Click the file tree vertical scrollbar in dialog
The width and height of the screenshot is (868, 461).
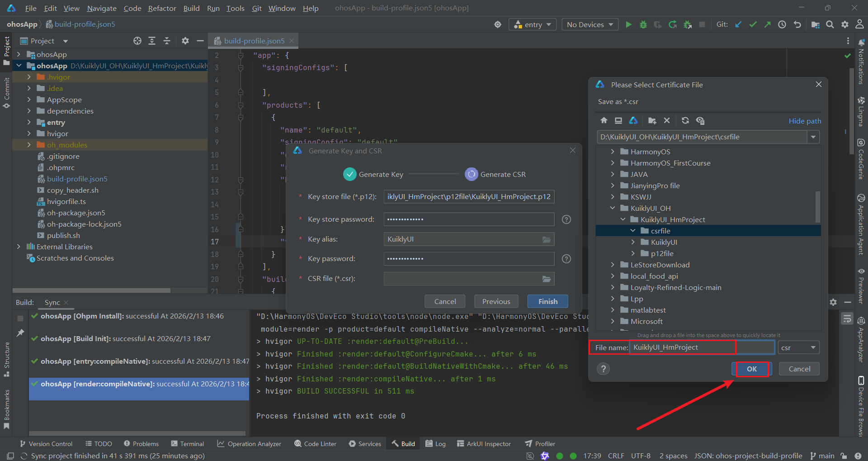point(818,207)
